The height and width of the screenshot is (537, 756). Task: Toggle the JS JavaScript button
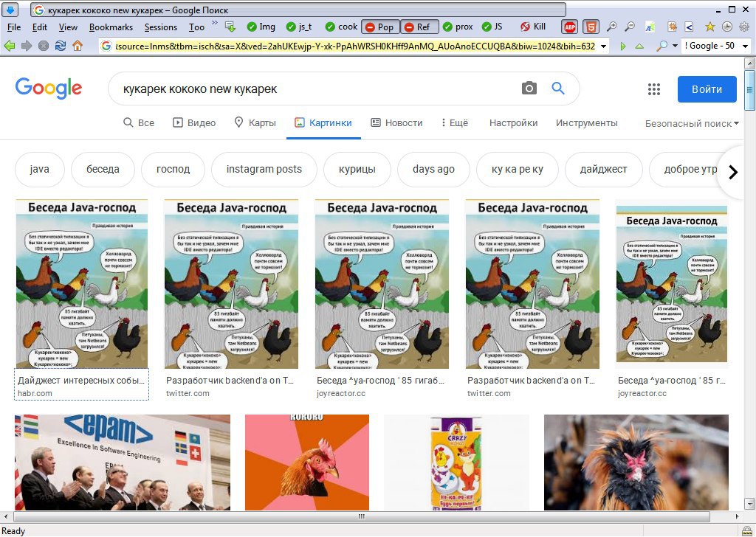pyautogui.click(x=492, y=27)
